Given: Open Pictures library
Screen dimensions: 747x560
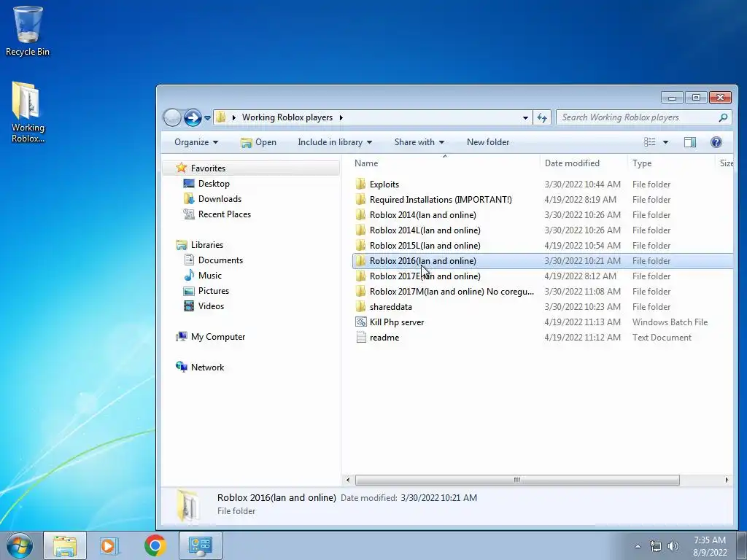Looking at the screenshot, I should 213,290.
